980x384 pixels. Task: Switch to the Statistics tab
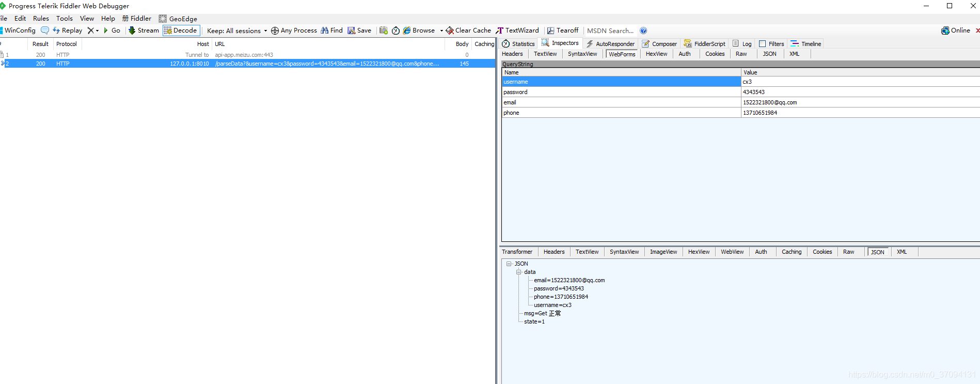[518, 44]
